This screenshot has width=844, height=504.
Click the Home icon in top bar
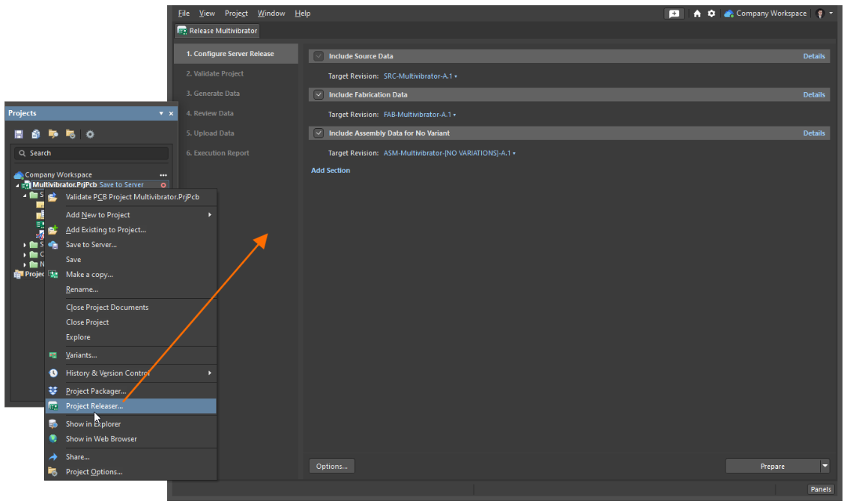coord(697,13)
